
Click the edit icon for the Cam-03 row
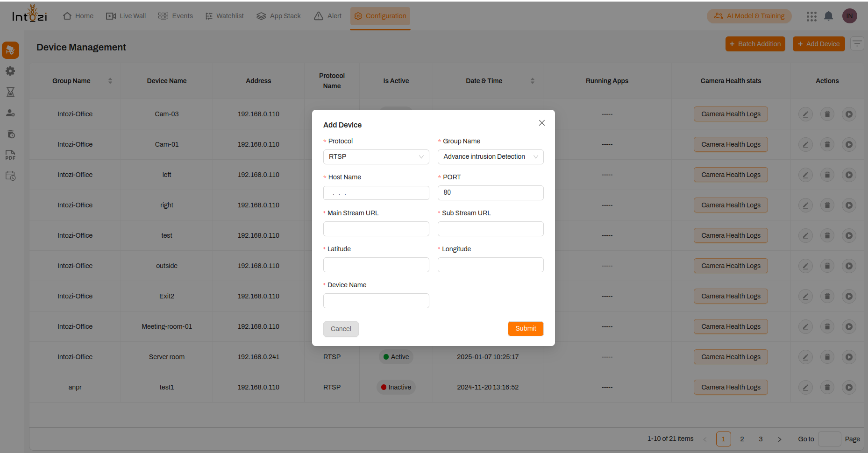click(x=805, y=114)
